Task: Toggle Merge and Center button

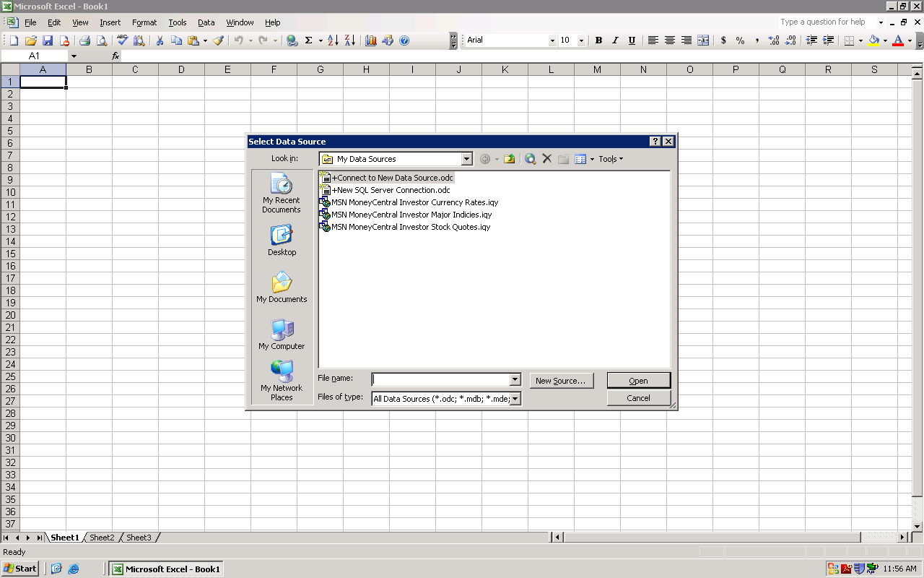Action: pyautogui.click(x=702, y=40)
